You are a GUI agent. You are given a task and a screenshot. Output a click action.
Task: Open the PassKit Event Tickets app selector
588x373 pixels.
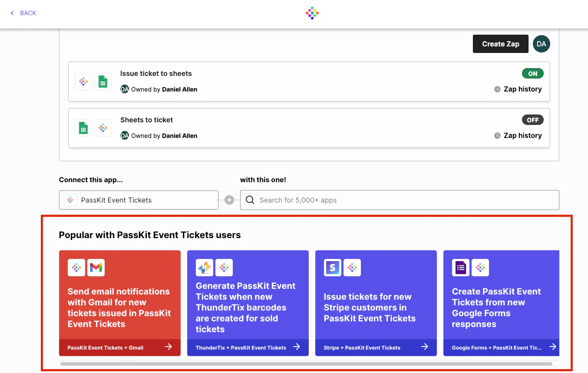(139, 200)
